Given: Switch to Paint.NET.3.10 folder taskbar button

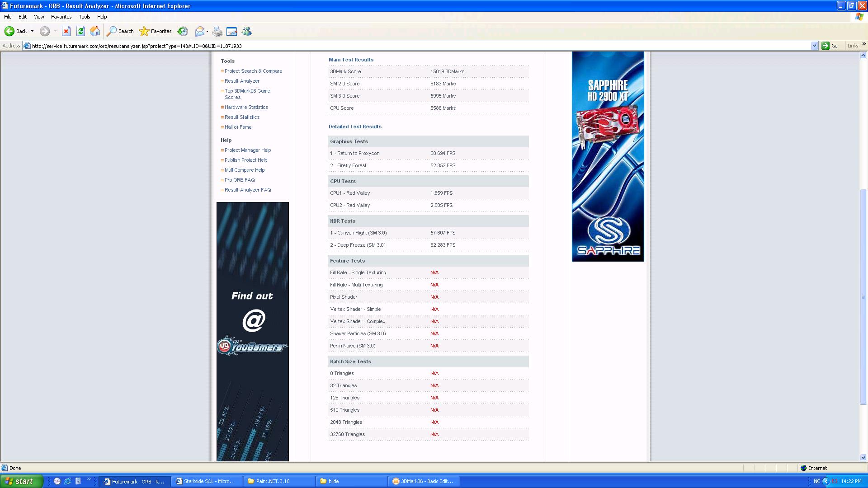Looking at the screenshot, I should coord(279,481).
